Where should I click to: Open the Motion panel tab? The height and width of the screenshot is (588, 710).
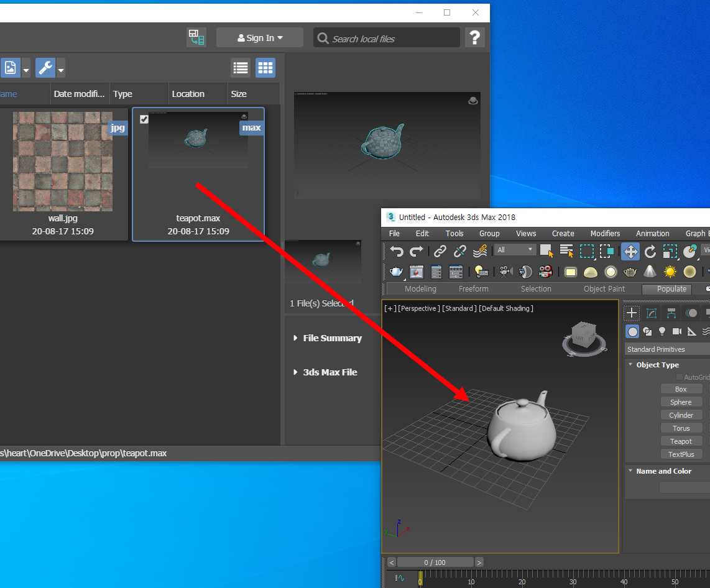pyautogui.click(x=691, y=313)
